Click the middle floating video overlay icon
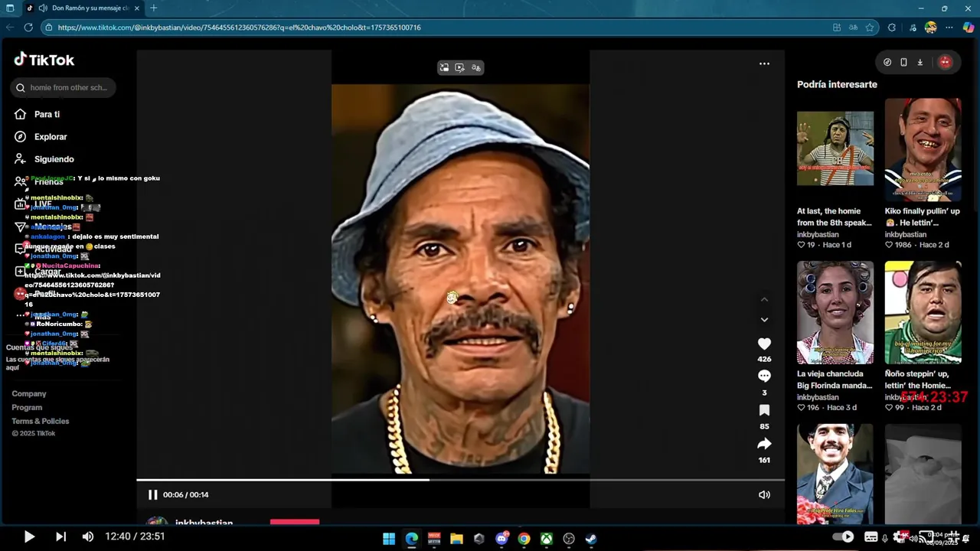 coord(459,67)
